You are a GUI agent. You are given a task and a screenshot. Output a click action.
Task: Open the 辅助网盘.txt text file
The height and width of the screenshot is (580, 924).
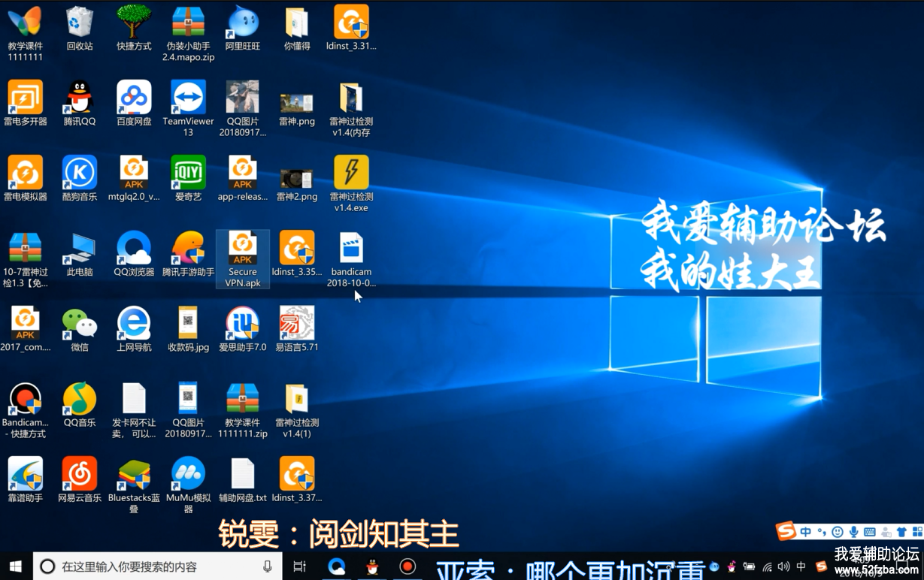[x=242, y=476]
